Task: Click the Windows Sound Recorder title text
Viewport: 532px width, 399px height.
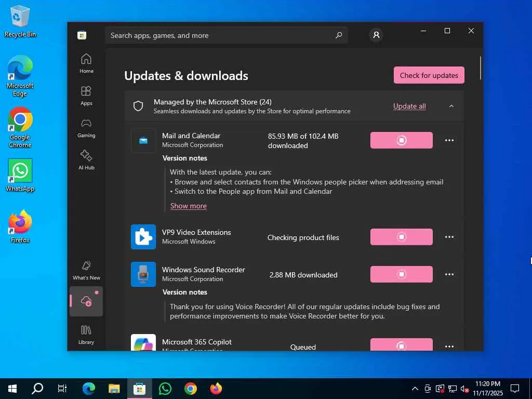Action: [x=203, y=270]
